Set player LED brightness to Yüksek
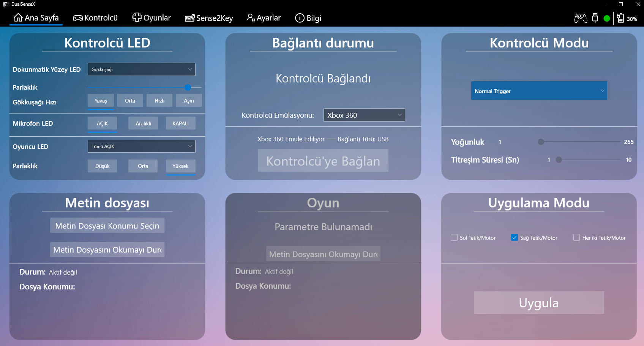Image resolution: width=644 pixels, height=346 pixels. [x=181, y=166]
